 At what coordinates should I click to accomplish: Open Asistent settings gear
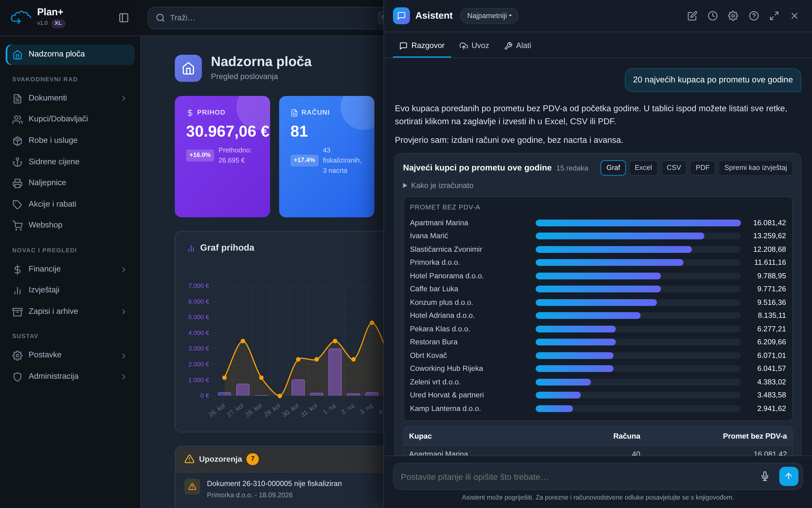click(x=733, y=16)
